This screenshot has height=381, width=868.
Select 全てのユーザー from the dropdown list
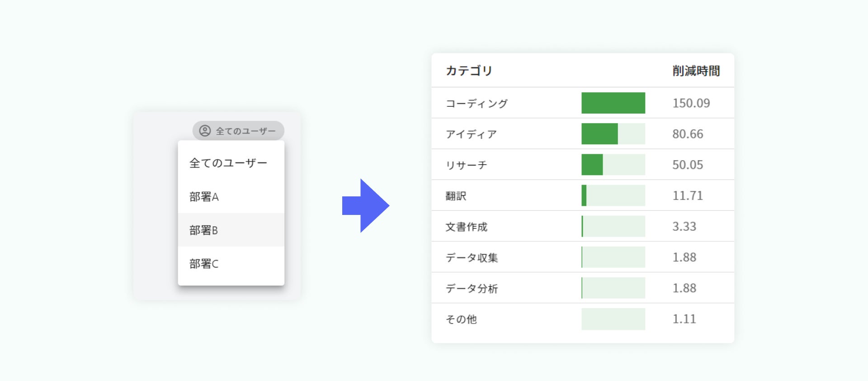[228, 163]
